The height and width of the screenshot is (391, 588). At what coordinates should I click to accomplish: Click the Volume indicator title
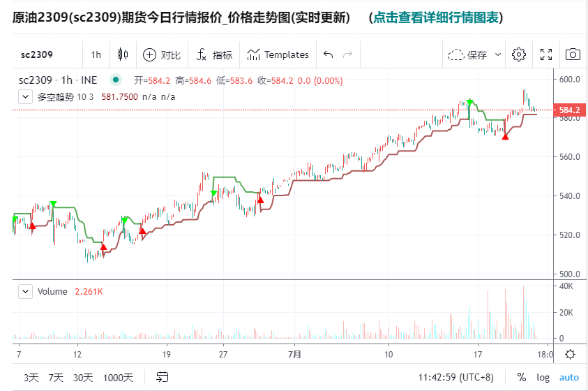(x=52, y=292)
